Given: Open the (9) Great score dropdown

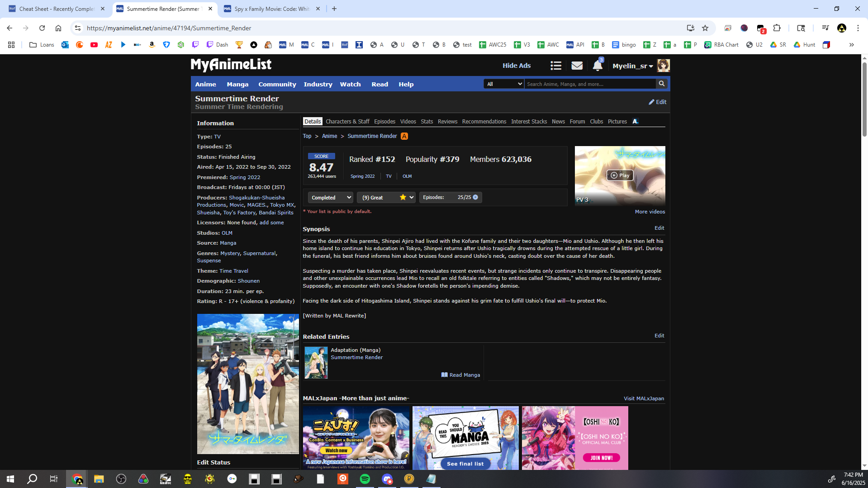Looking at the screenshot, I should [386, 198].
